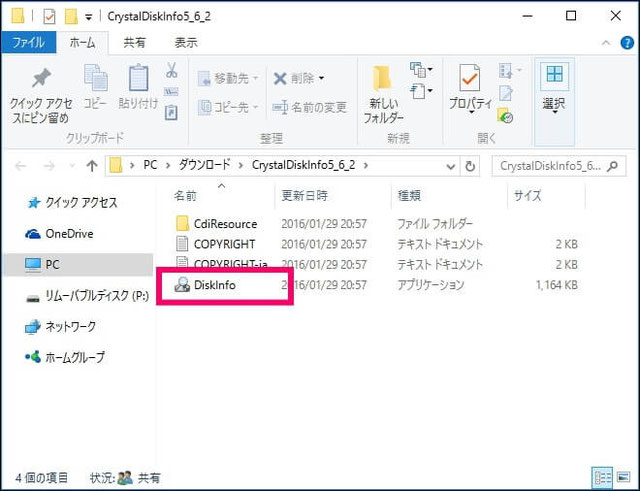Open the address bar history dropdown
640x491 pixels.
pos(451,167)
